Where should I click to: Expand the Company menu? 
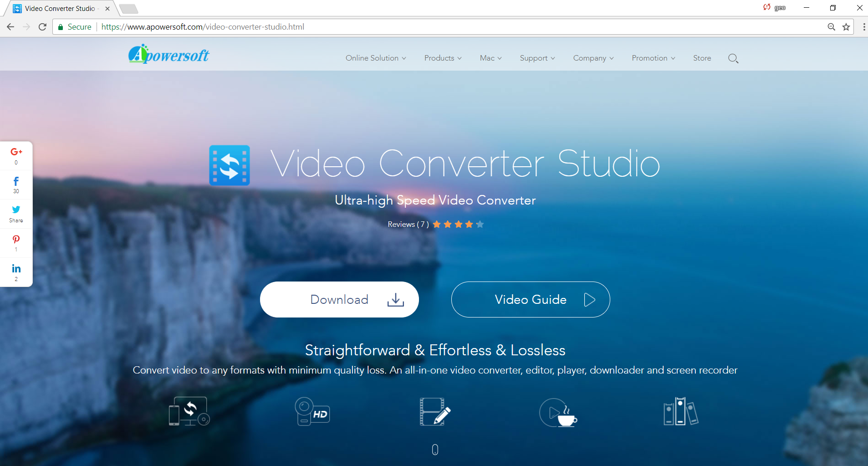(593, 58)
